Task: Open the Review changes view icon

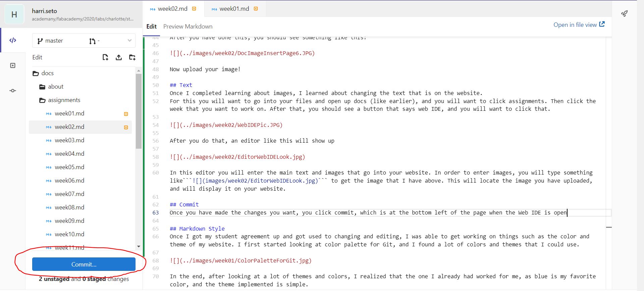Action: click(13, 65)
